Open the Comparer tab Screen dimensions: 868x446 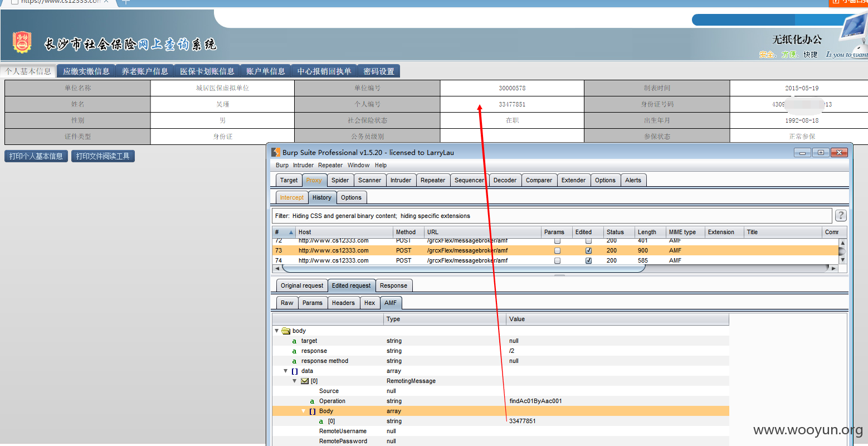click(539, 180)
